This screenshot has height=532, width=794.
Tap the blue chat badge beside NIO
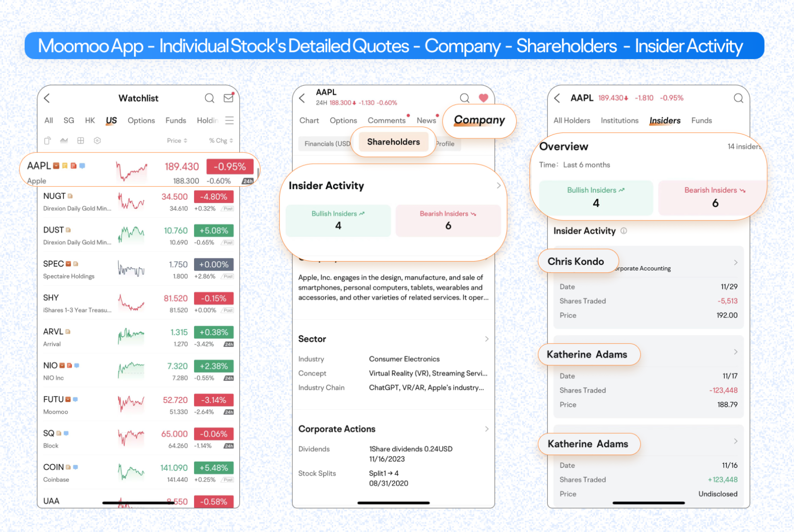click(77, 365)
